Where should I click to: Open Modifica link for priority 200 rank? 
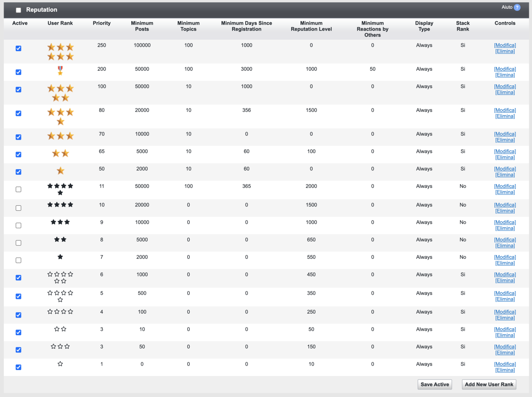point(505,69)
